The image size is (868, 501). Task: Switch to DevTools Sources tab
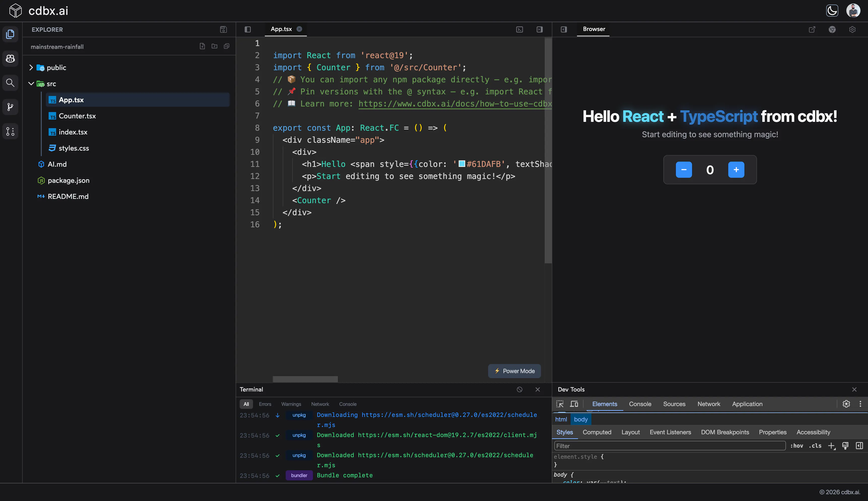tap(674, 404)
